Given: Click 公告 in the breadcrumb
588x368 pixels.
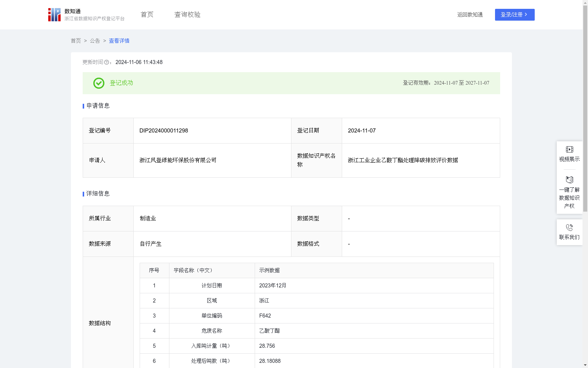Looking at the screenshot, I should coord(95,41).
